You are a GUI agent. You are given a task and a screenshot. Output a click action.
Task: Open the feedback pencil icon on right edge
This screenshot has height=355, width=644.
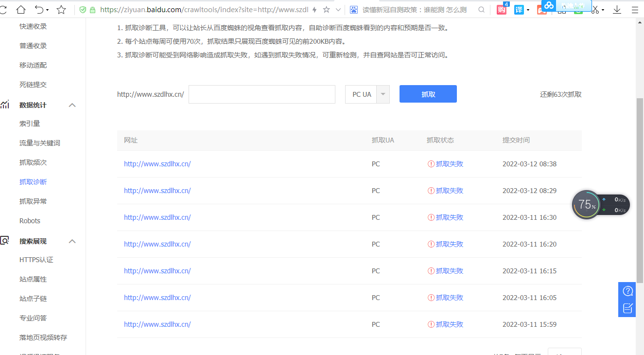coord(627,307)
